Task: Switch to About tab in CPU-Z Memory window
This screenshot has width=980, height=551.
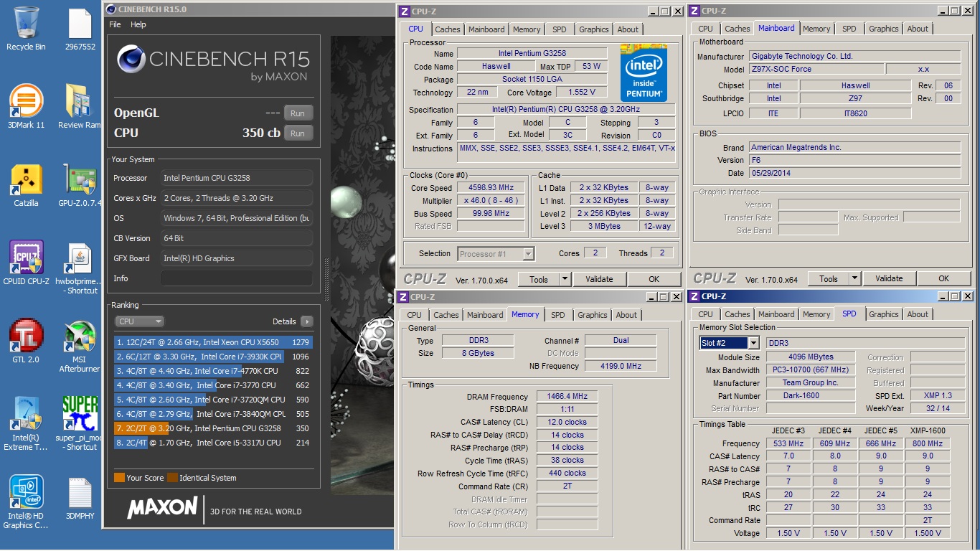Action: click(626, 315)
